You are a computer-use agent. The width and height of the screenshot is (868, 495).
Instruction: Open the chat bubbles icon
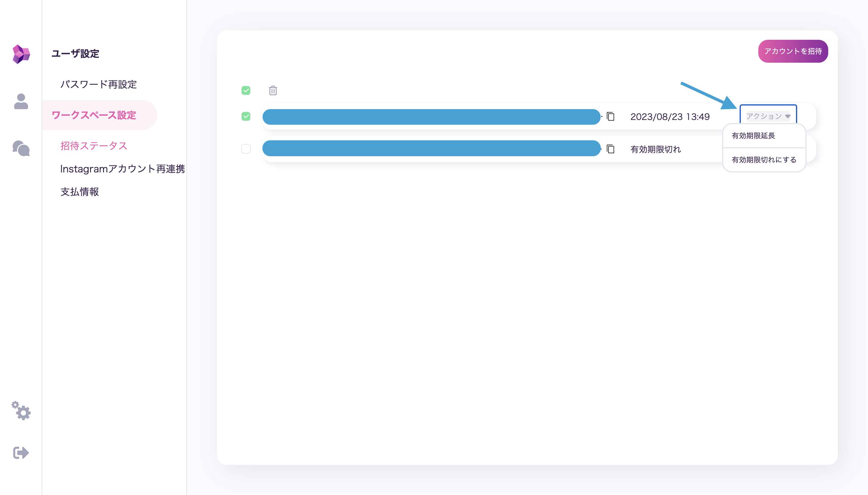pyautogui.click(x=21, y=148)
